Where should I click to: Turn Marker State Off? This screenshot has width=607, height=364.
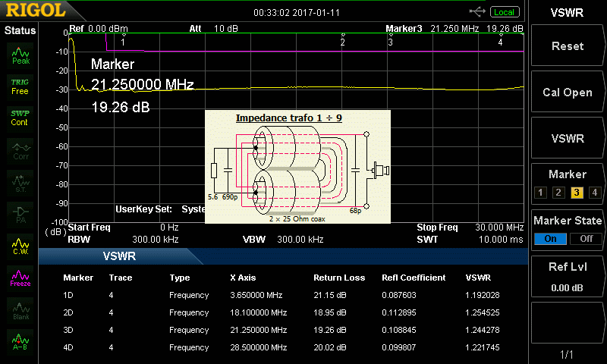[x=585, y=238]
